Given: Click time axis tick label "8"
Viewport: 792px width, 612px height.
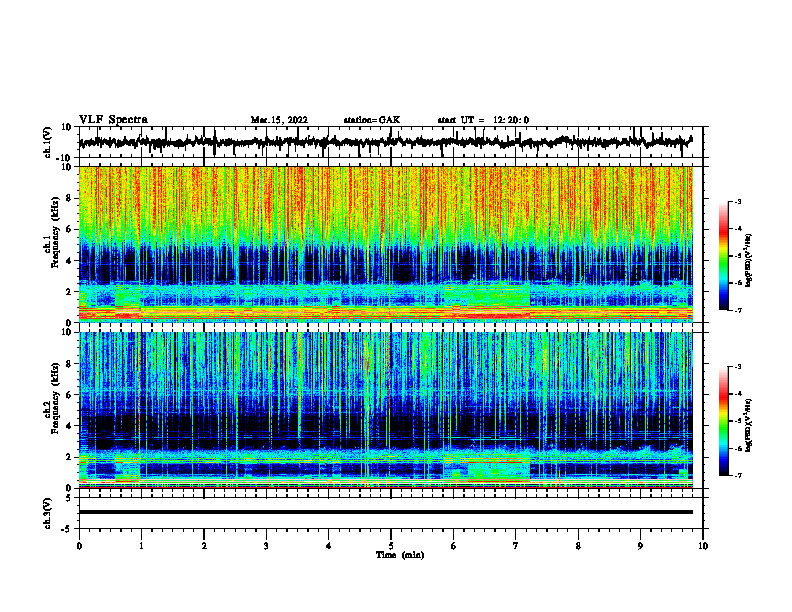Looking at the screenshot, I should pos(578,546).
